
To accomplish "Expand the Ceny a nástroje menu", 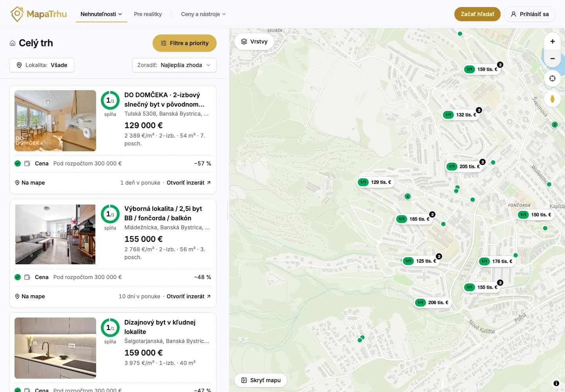I will (203, 14).
